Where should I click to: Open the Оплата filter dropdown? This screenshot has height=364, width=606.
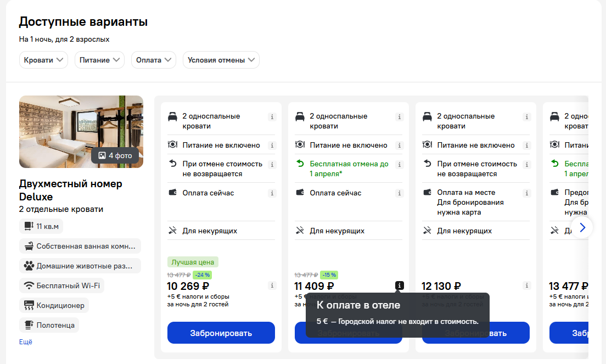click(154, 60)
